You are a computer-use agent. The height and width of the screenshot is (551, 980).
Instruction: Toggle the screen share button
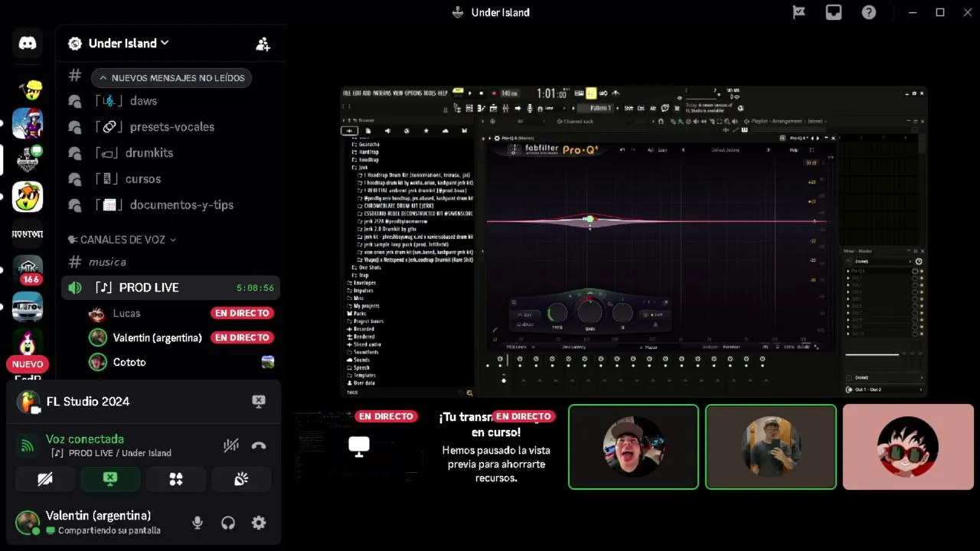point(110,479)
